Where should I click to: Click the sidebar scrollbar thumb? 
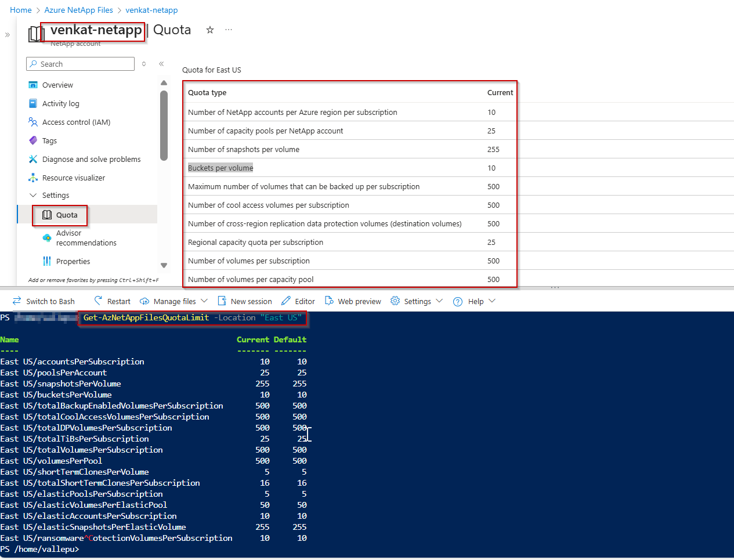164,125
